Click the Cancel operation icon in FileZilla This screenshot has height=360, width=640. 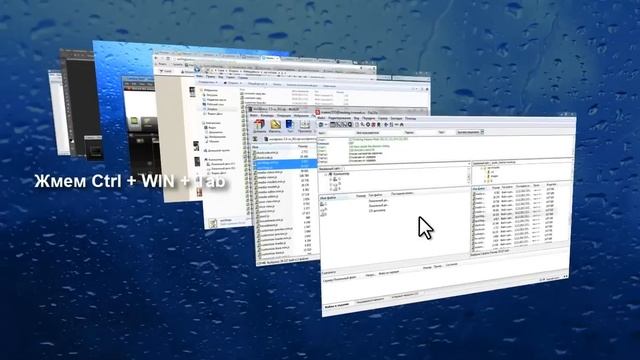(368, 124)
